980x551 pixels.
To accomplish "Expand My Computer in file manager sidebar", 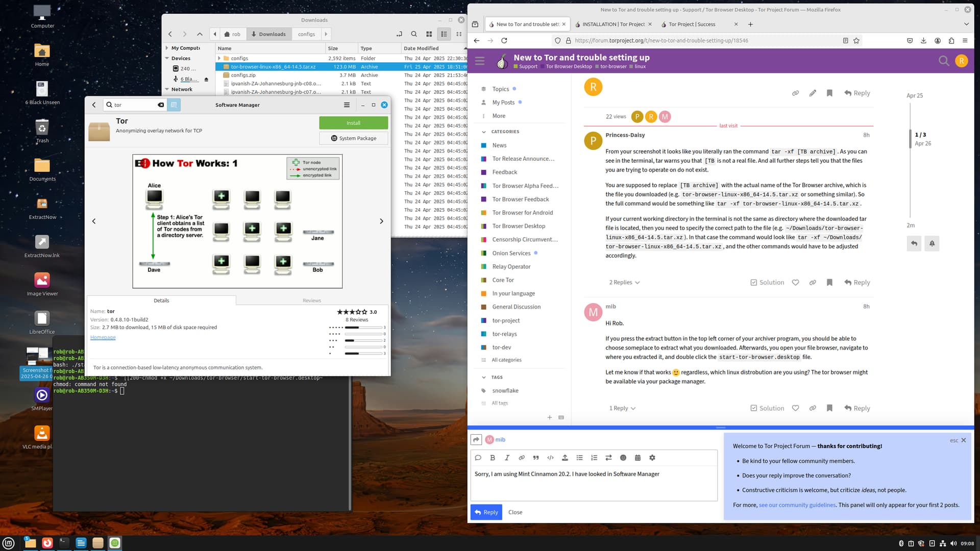I will pyautogui.click(x=167, y=48).
